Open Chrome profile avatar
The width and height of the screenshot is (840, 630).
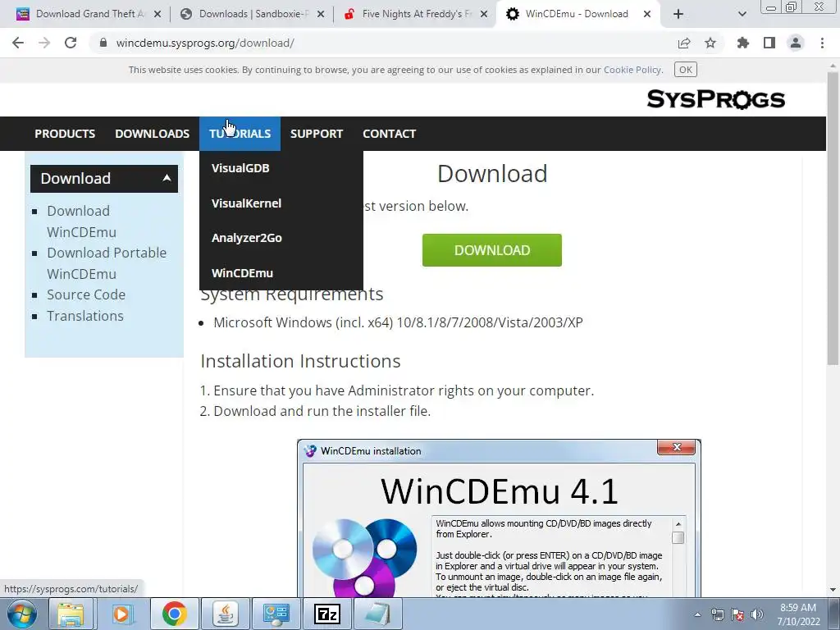(x=796, y=43)
